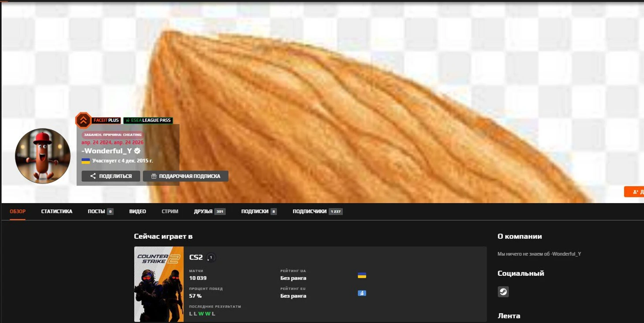Viewport: 644px width, 323px height.
Task: Open the Counter-Strike 2 game cover
Action: coord(159,284)
